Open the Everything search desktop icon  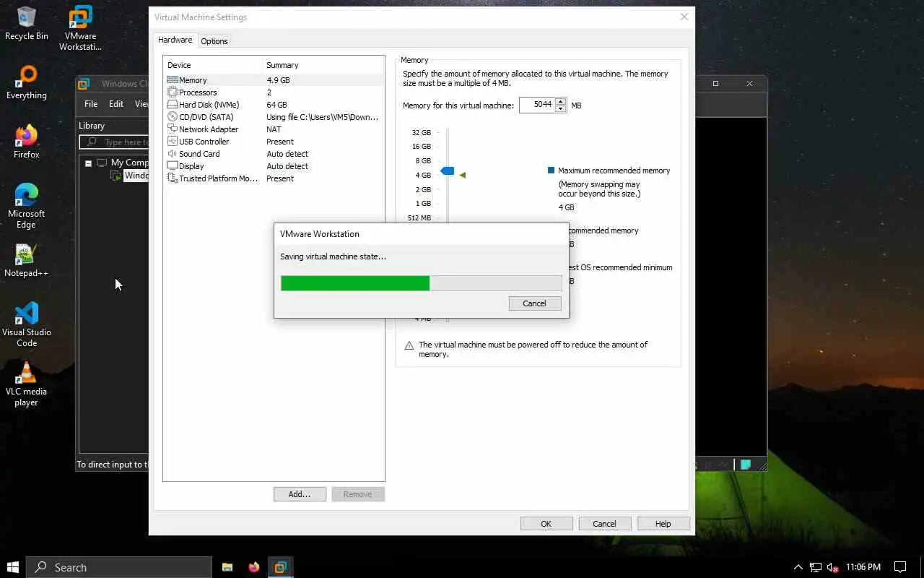(x=27, y=82)
